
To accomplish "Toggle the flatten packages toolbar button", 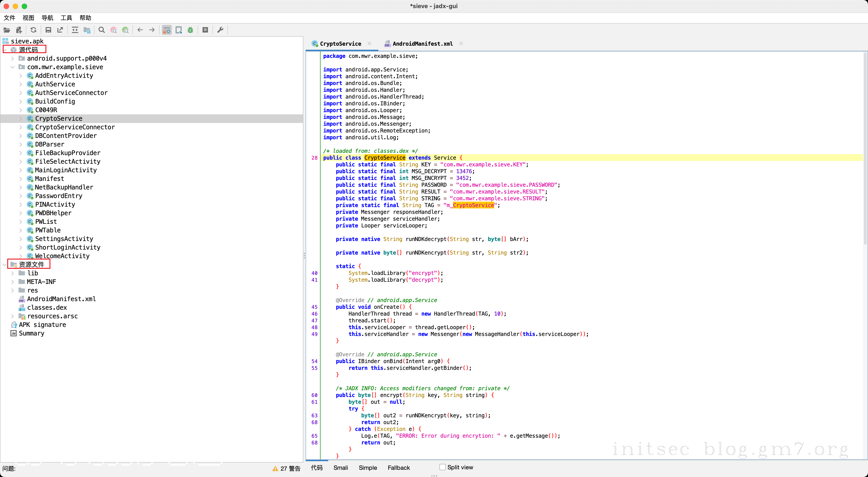I will point(87,30).
